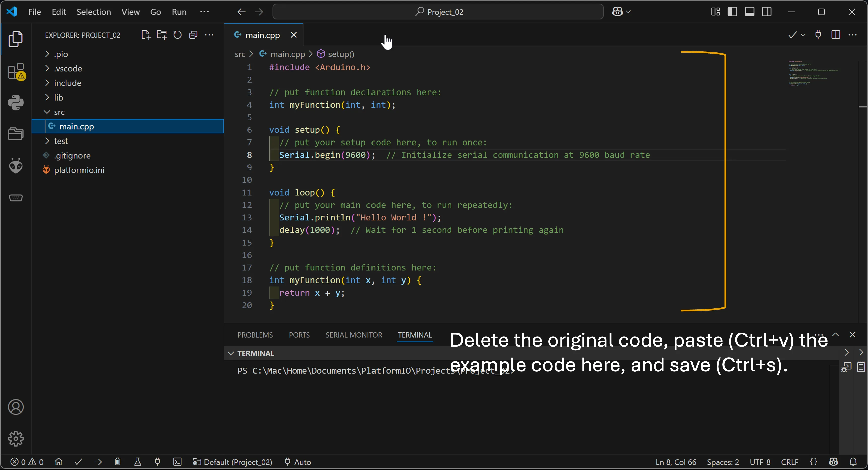Open editor more actions ellipsis
This screenshot has width=868, height=470.
(x=852, y=35)
